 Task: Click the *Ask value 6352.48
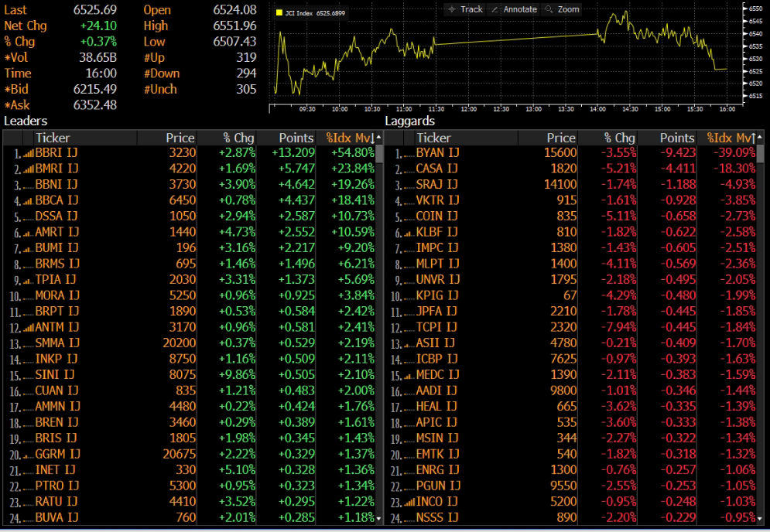pyautogui.click(x=94, y=105)
